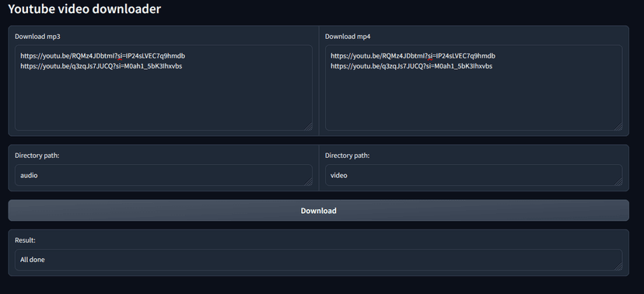This screenshot has width=644, height=294.
Task: Click the Download button
Action: point(318,210)
